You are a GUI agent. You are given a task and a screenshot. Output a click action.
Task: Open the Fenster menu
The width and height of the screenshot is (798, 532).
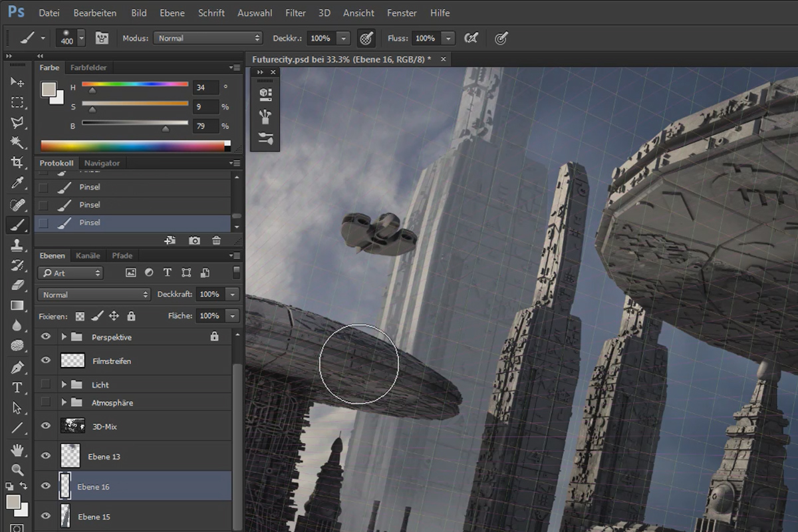pos(402,13)
